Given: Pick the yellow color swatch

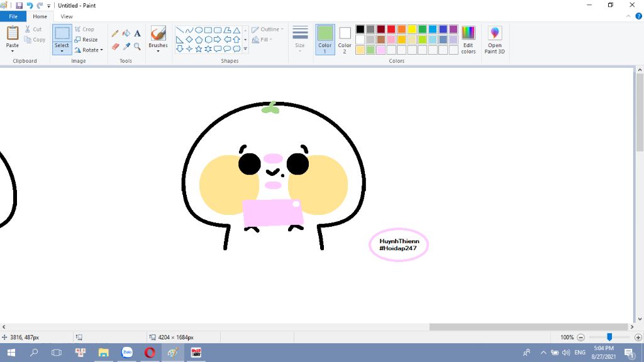Looking at the screenshot, I should pos(412,29).
